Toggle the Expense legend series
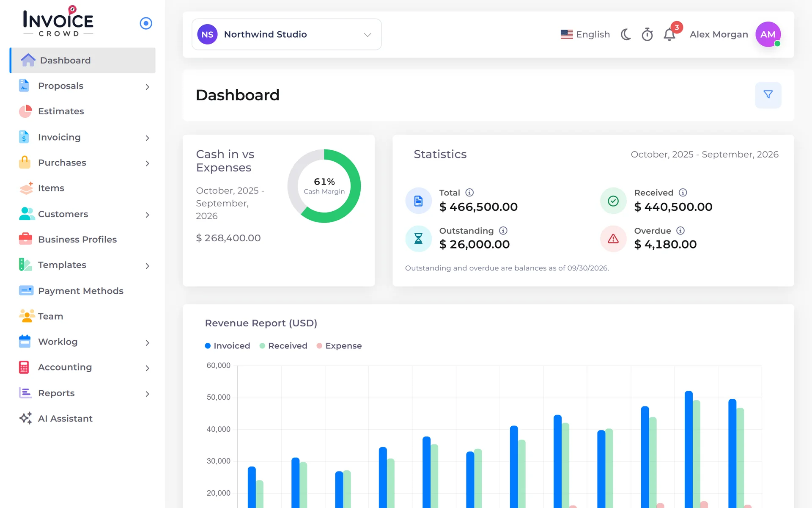The height and width of the screenshot is (508, 812). (339, 346)
